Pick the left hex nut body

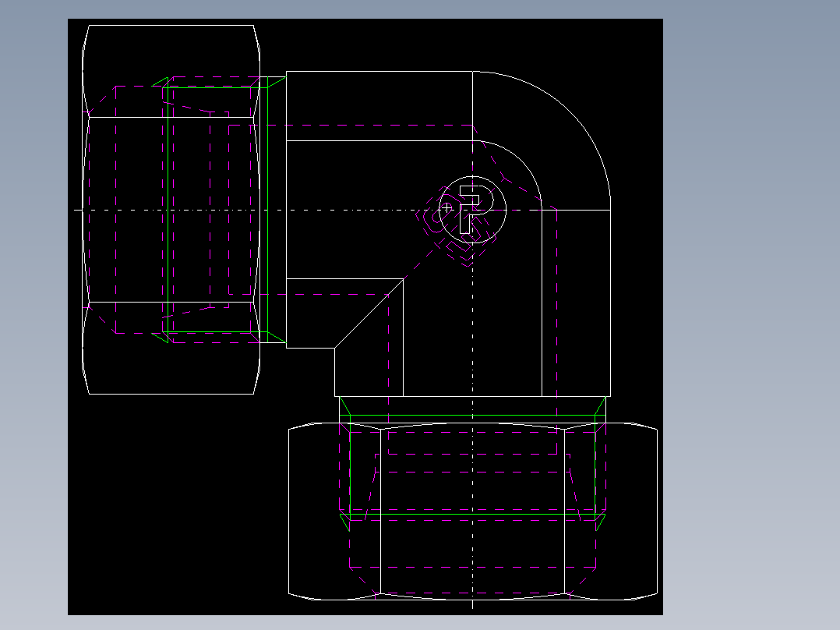coord(171,210)
